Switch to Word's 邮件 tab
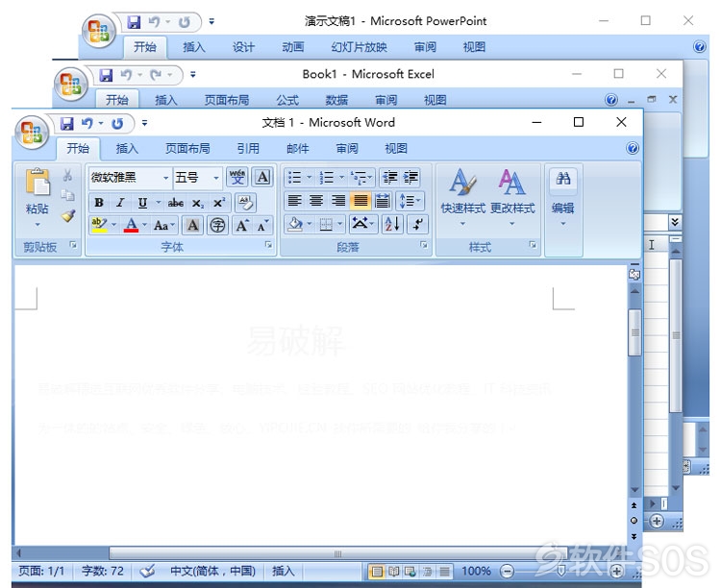 click(297, 149)
